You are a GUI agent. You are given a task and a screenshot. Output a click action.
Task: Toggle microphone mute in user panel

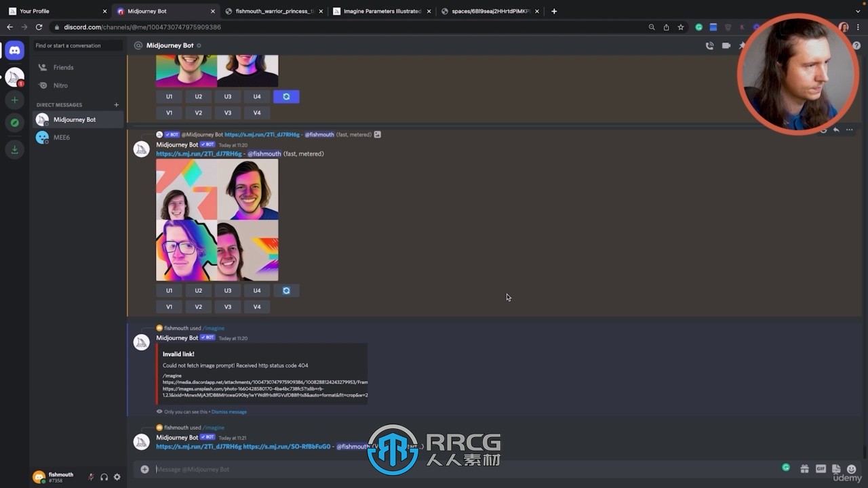click(91, 477)
